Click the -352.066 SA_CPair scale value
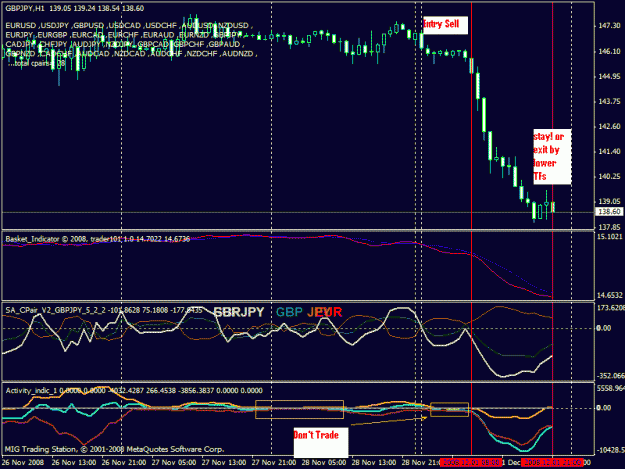The width and height of the screenshot is (625, 469). pos(610,376)
